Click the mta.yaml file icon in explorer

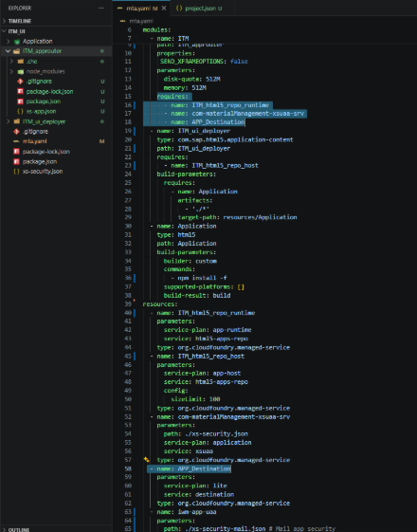(x=16, y=141)
